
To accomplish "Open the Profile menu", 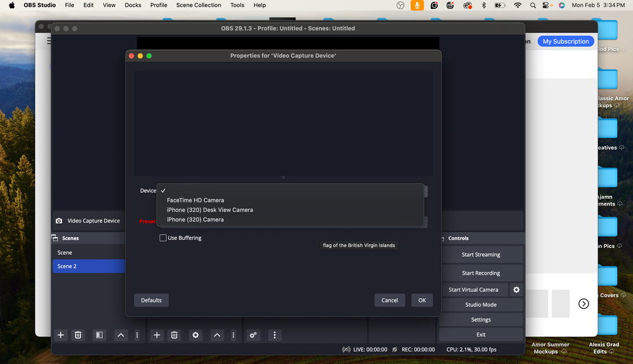I will (x=159, y=5).
